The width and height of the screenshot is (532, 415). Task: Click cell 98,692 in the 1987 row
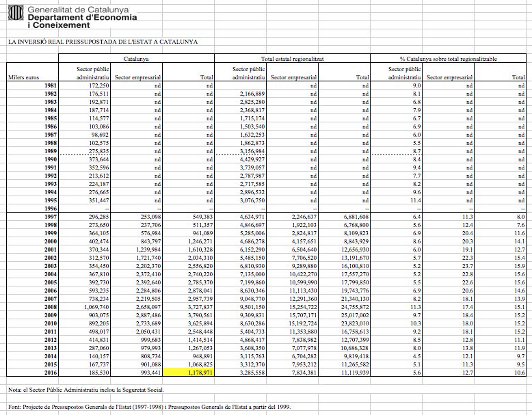coord(100,135)
